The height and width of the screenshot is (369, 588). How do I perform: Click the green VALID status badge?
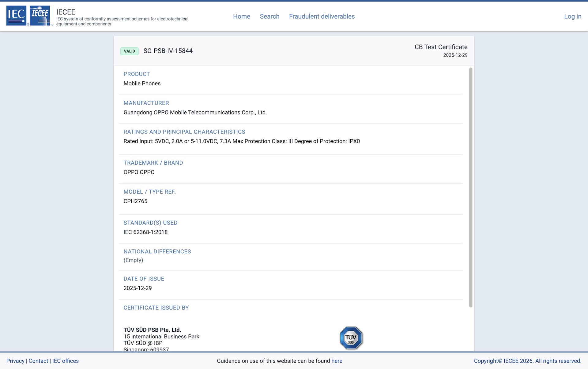click(x=129, y=51)
